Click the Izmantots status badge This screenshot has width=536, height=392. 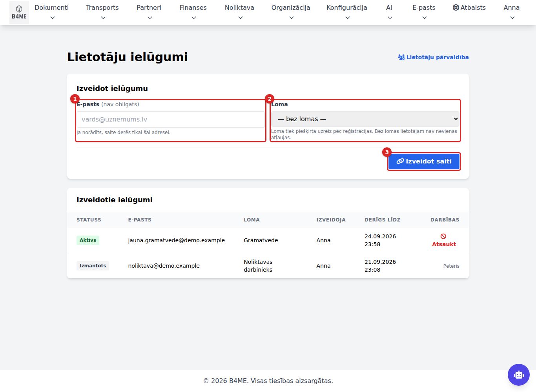pyautogui.click(x=93, y=266)
